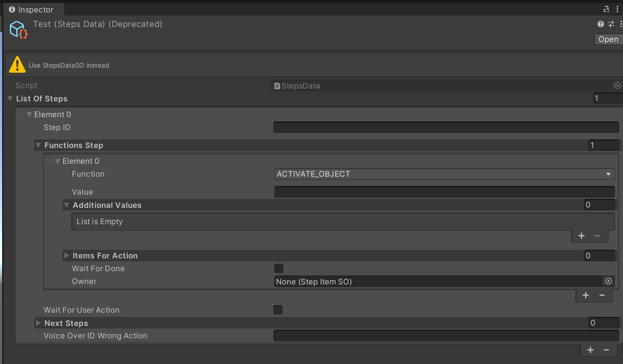Enable the Wait For User Action checkbox
This screenshot has height=364, width=623.
tap(278, 310)
